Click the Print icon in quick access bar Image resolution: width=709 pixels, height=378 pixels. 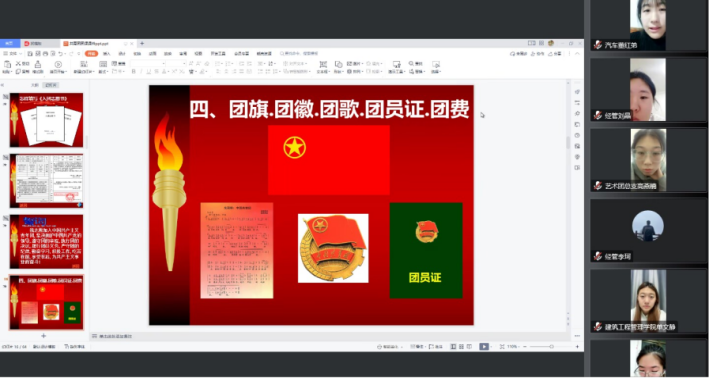coord(45,53)
